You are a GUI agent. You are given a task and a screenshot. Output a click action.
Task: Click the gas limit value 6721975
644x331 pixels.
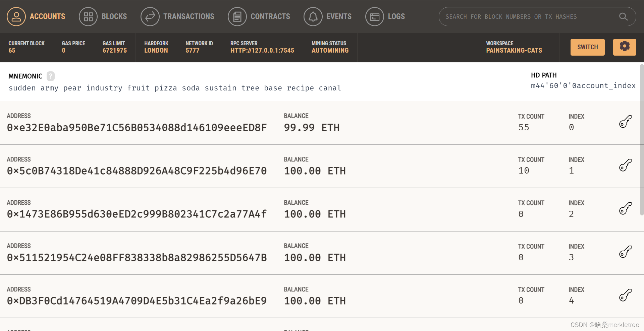(x=115, y=51)
